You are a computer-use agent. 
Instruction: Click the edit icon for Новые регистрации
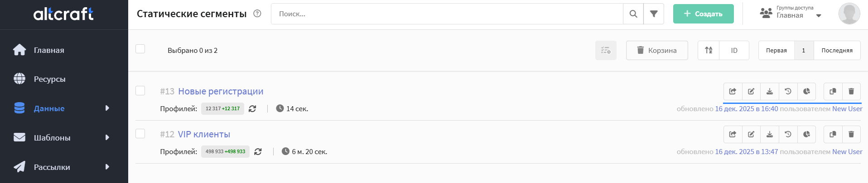751,91
